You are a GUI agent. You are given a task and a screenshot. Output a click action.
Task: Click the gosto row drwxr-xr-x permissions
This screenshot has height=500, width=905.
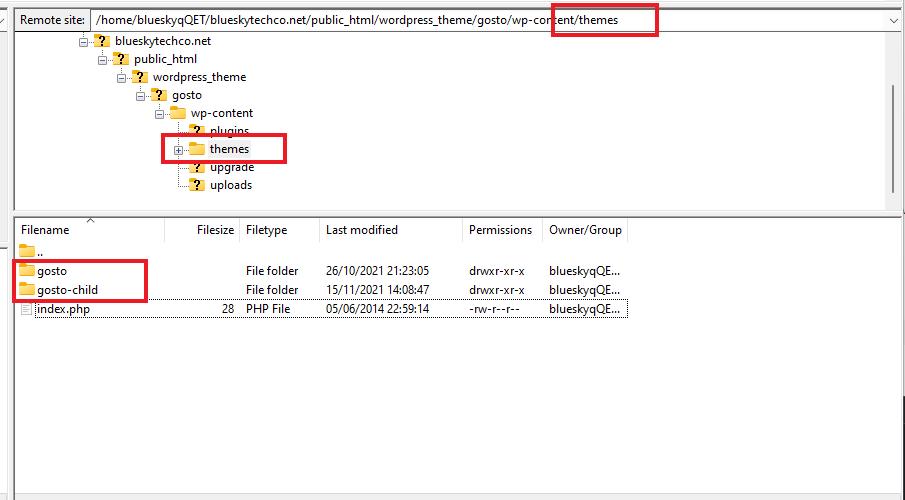tap(496, 271)
